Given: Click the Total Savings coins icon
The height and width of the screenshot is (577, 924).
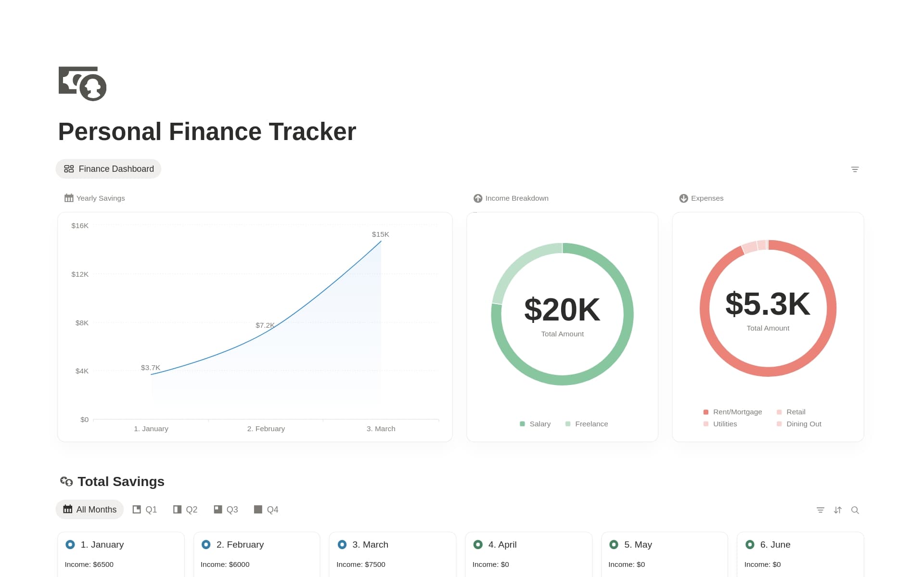Looking at the screenshot, I should pos(66,481).
